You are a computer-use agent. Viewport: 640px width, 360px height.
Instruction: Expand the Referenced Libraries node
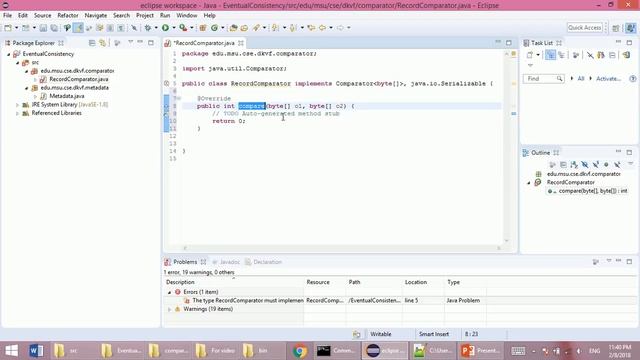click(x=18, y=113)
